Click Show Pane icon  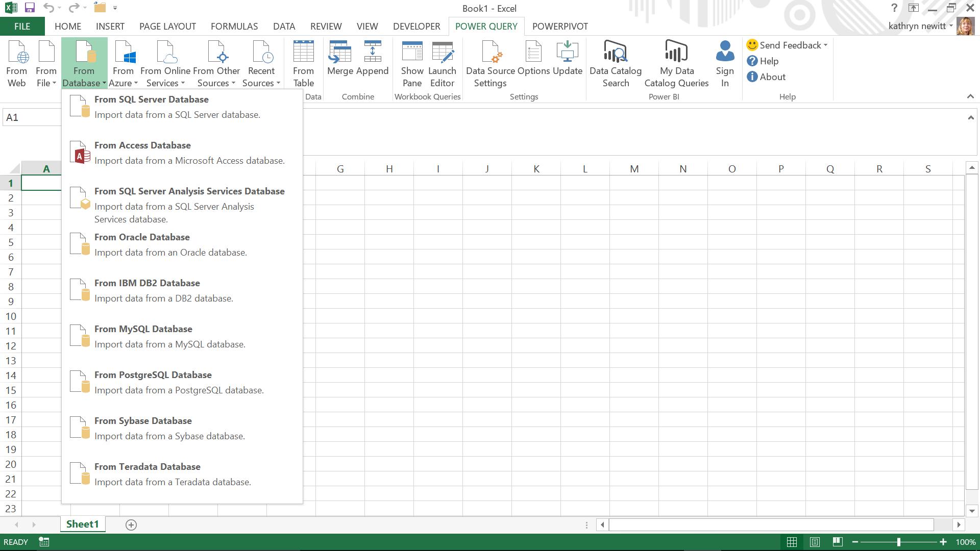412,64
